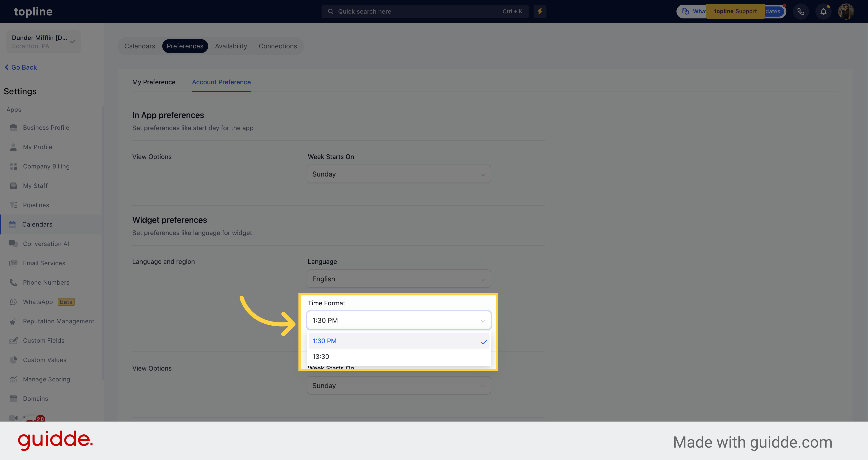Click the Go Back link
Viewport: 868px width, 460px height.
tap(21, 67)
